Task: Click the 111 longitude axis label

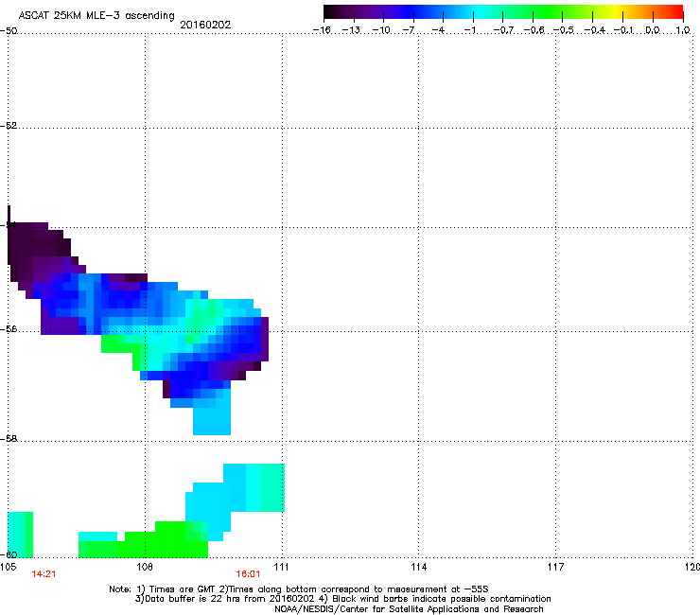Action: point(281,567)
